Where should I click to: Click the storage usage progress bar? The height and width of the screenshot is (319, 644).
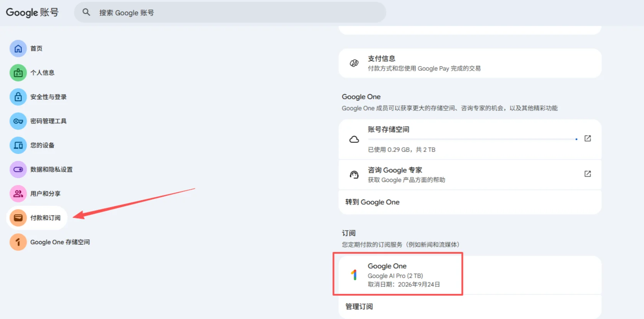[x=473, y=139]
